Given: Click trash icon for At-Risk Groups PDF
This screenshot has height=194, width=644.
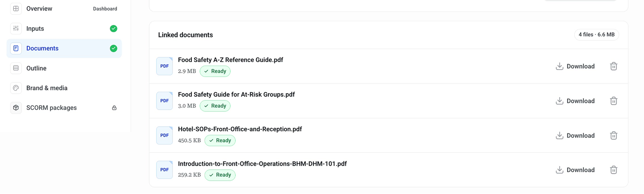Looking at the screenshot, I should (x=613, y=101).
